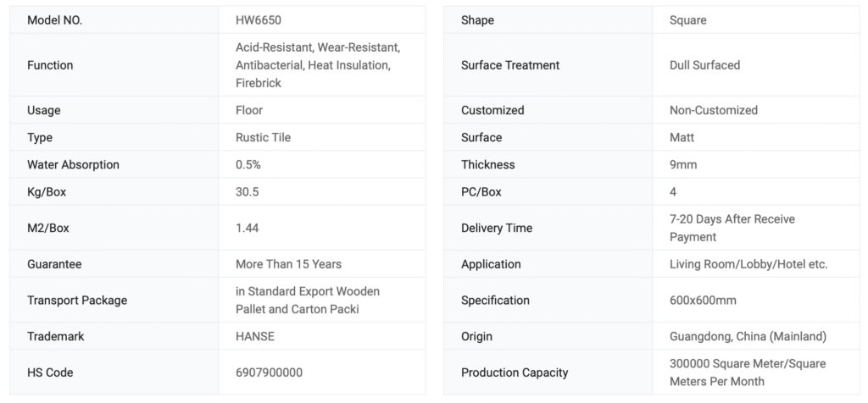Click the Transport Package description text

pos(308,300)
